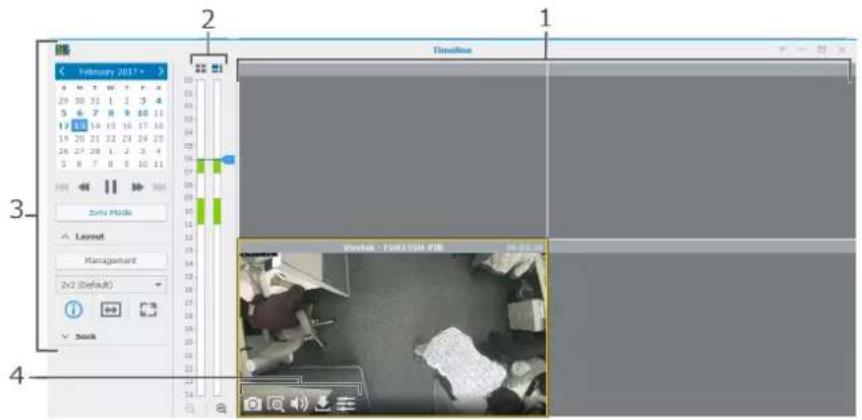Pause the playback
This screenshot has width=862, height=420.
coord(110,187)
